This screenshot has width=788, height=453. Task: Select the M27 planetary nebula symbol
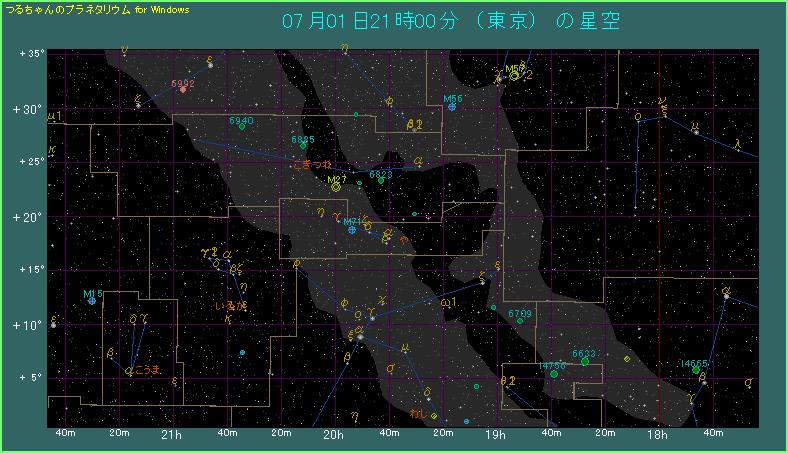click(336, 186)
